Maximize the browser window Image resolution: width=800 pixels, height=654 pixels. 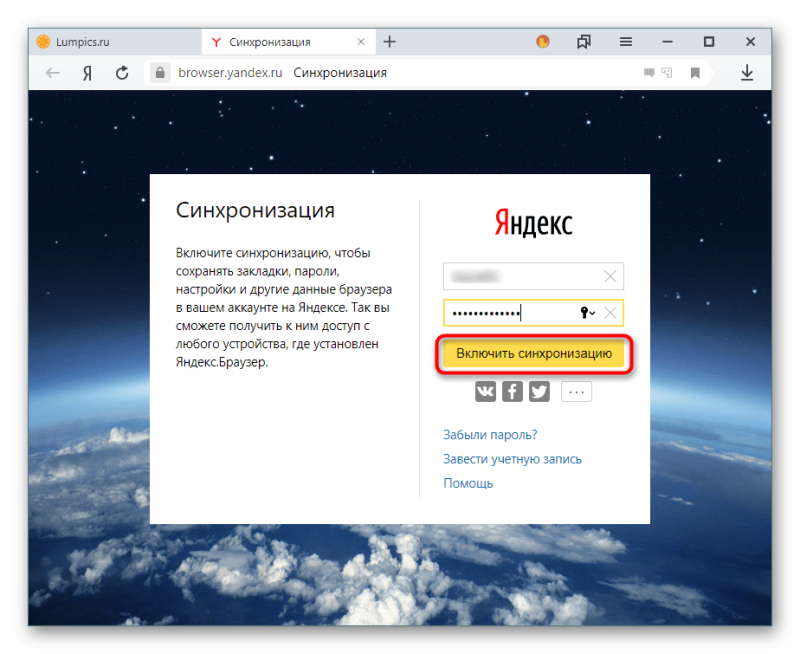709,41
